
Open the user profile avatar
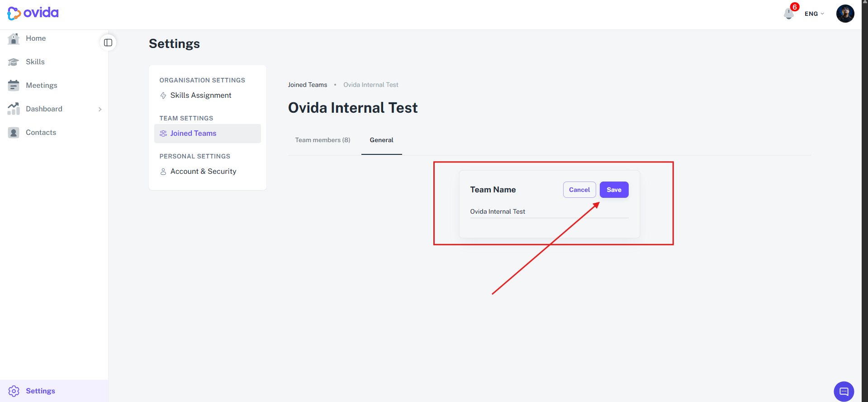(x=845, y=14)
